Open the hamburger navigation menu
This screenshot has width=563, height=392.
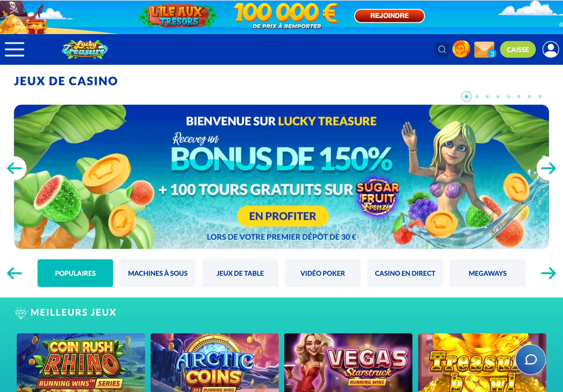14,49
